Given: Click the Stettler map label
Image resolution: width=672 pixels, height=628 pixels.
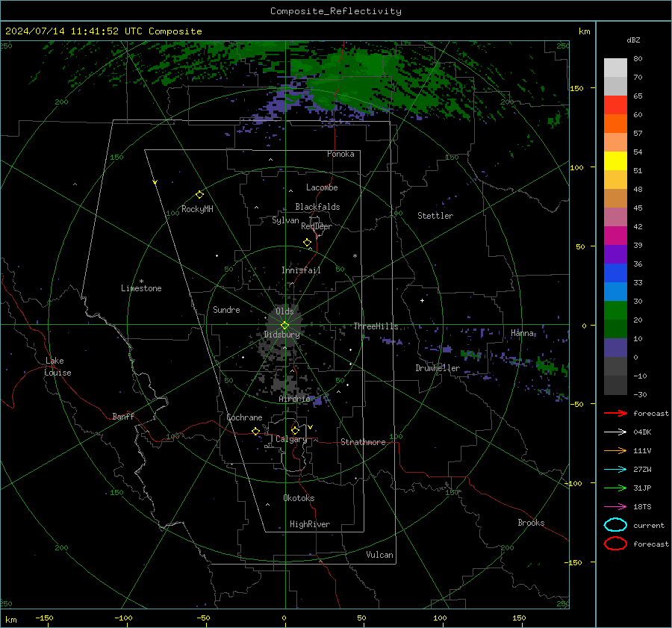Looking at the screenshot, I should point(435,216).
